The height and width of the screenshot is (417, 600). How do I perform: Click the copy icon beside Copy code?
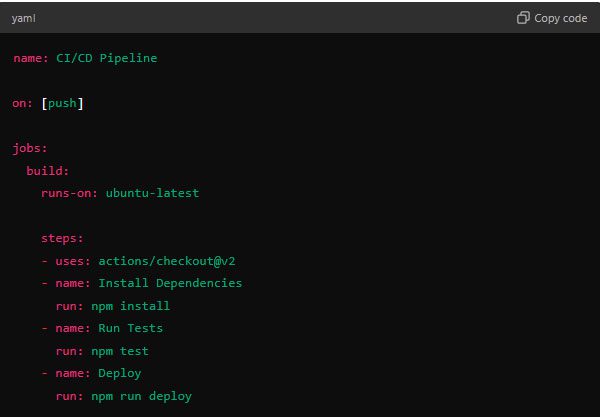(x=523, y=18)
